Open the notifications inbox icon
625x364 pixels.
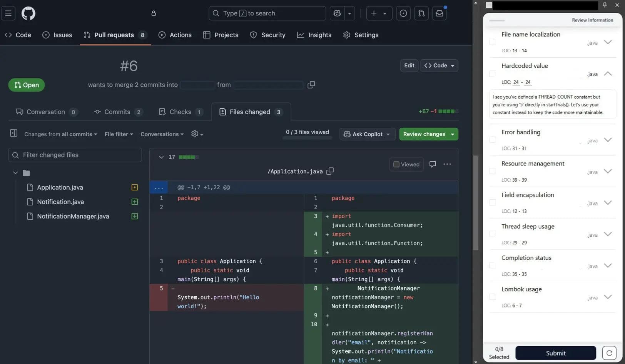coord(439,13)
